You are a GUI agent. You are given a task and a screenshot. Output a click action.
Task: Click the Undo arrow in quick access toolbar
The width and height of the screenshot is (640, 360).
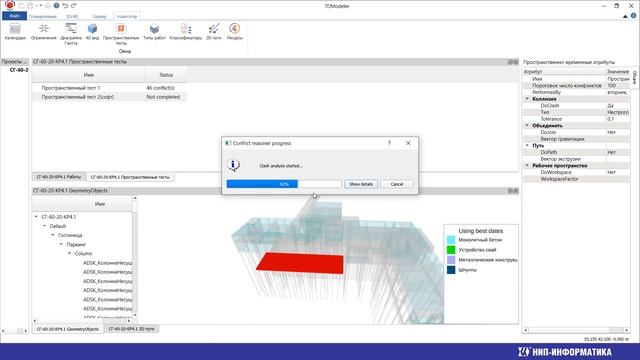coord(65,6)
